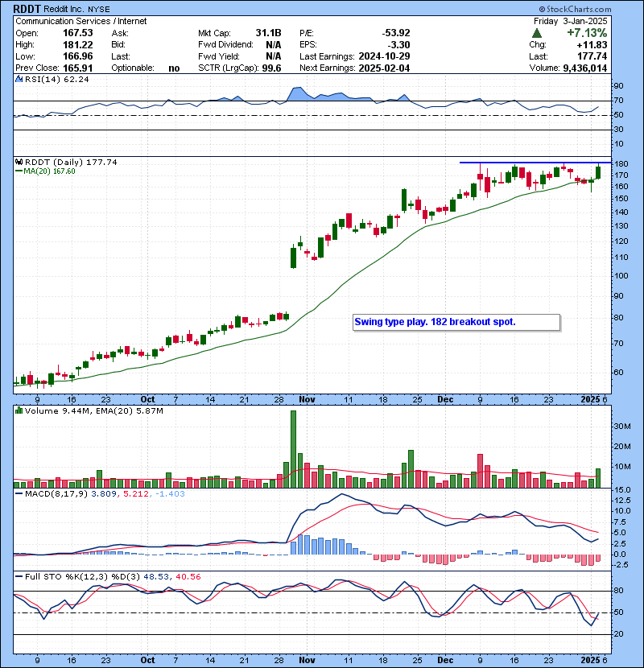Click the 12.5 MACD axis label

coord(621,501)
